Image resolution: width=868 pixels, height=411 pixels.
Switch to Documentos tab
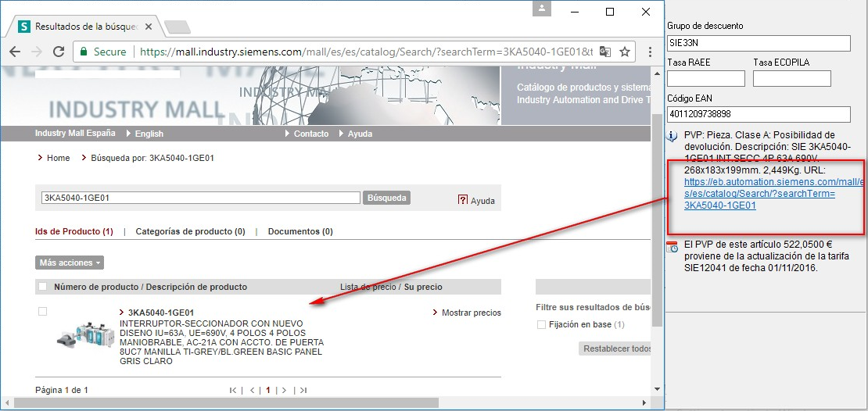tap(300, 232)
